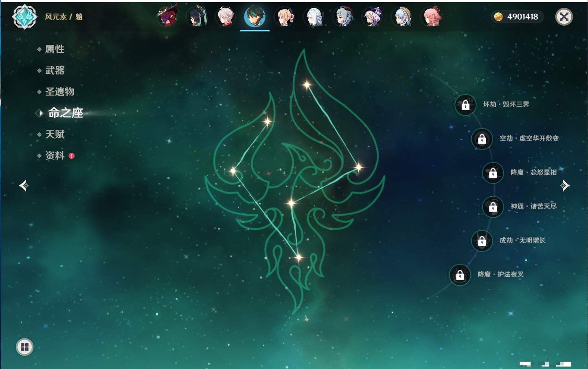Viewport: 588px width, 369px height.
Task: Click the 风元素 / 魈 character title
Action: [64, 17]
